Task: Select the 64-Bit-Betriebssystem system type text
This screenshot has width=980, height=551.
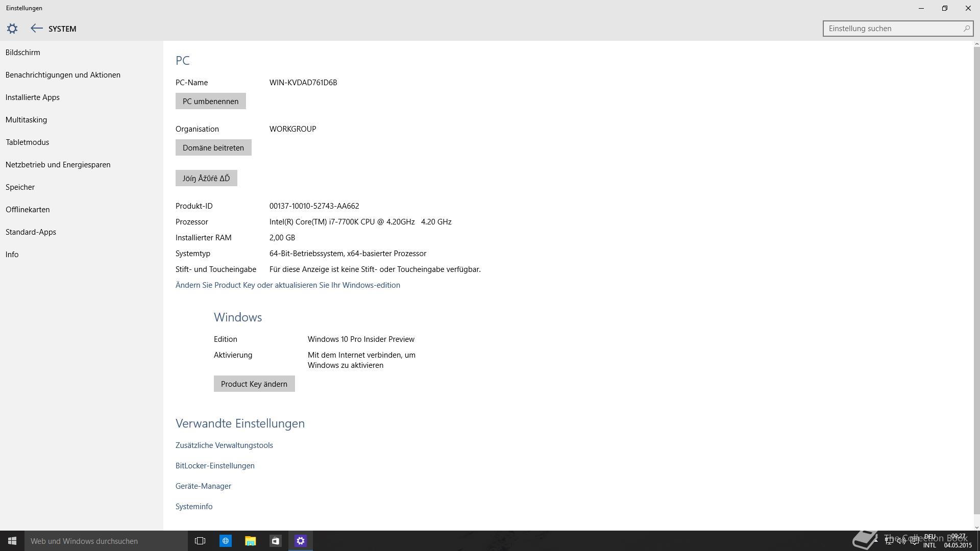Action: 348,253
